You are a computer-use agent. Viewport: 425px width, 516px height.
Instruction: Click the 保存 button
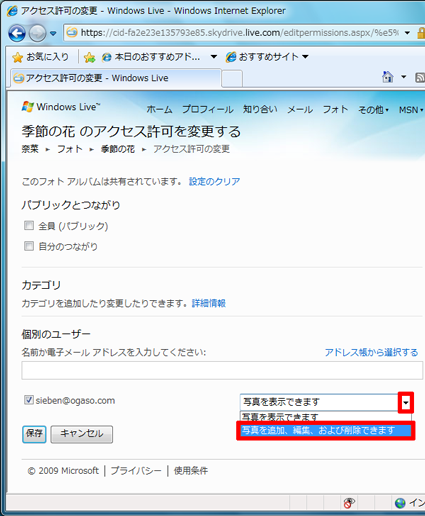coord(34,434)
